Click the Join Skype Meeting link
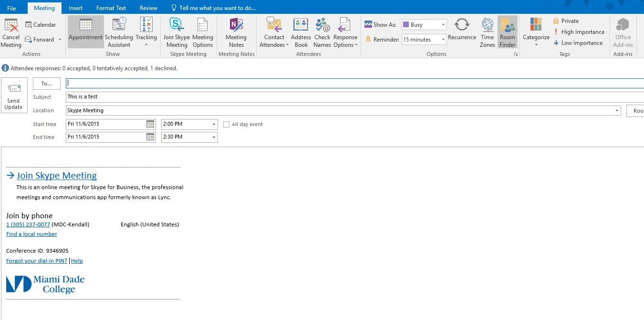The image size is (644, 320). [x=57, y=176]
